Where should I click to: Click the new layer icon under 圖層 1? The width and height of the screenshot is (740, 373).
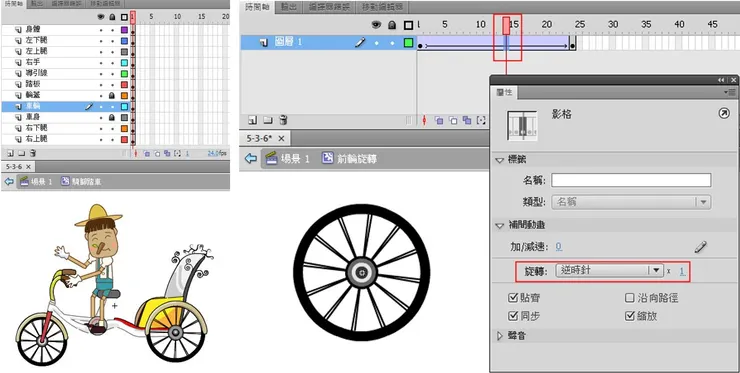pos(253,120)
